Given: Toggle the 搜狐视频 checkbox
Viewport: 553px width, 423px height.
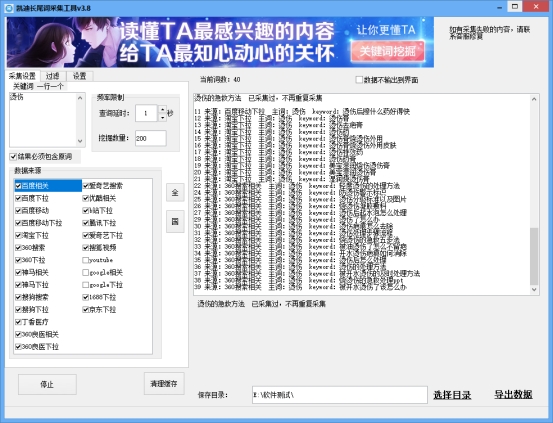Looking at the screenshot, I should (x=86, y=248).
